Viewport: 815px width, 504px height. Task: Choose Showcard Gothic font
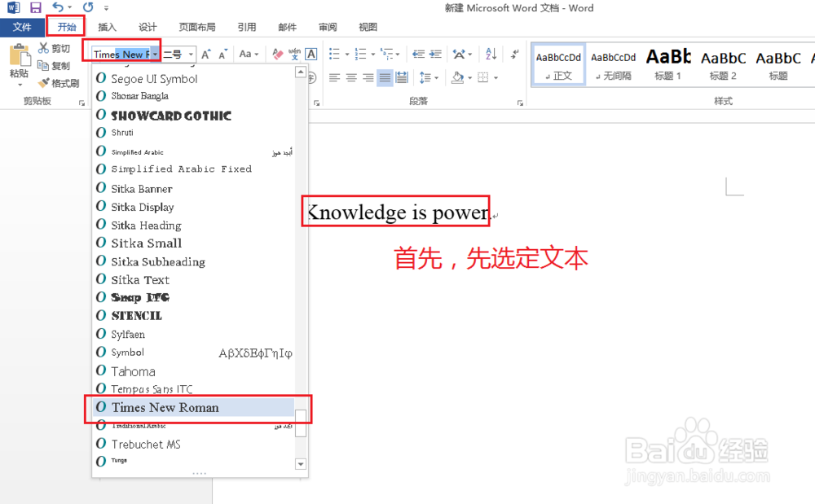pos(194,116)
